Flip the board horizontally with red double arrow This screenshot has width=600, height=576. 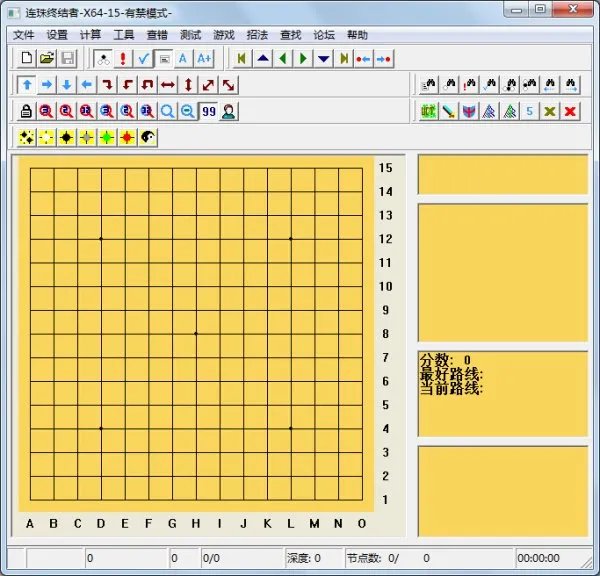[168, 85]
